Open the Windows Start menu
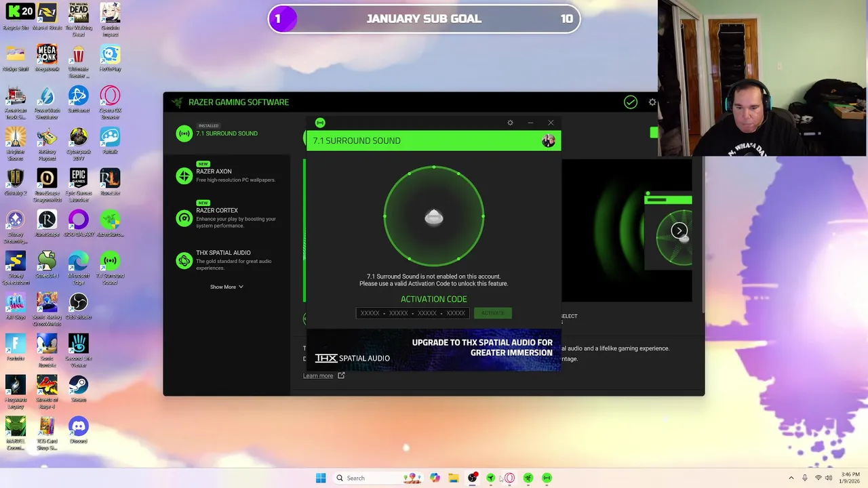 click(x=321, y=478)
